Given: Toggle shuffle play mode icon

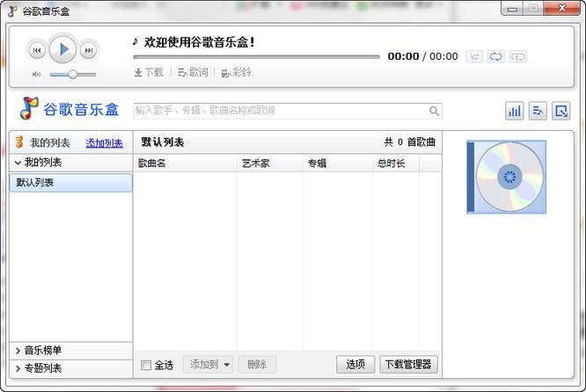Looking at the screenshot, I should (x=474, y=57).
